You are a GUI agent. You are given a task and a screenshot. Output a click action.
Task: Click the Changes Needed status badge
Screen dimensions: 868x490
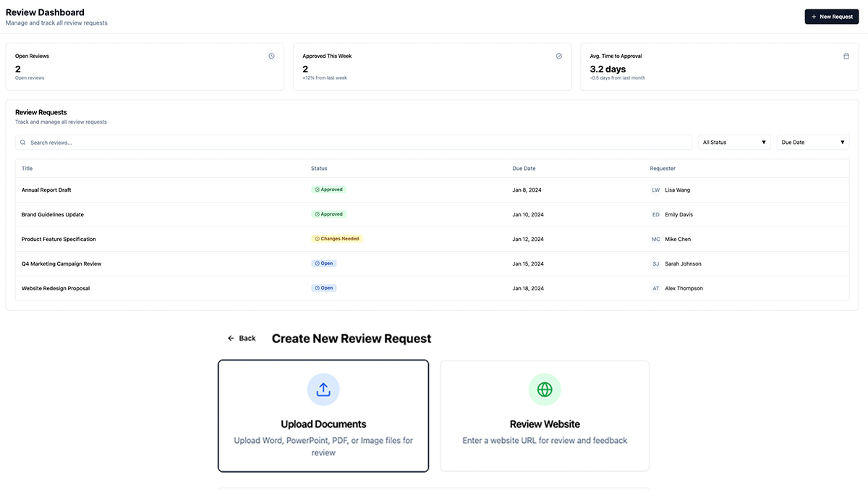337,239
